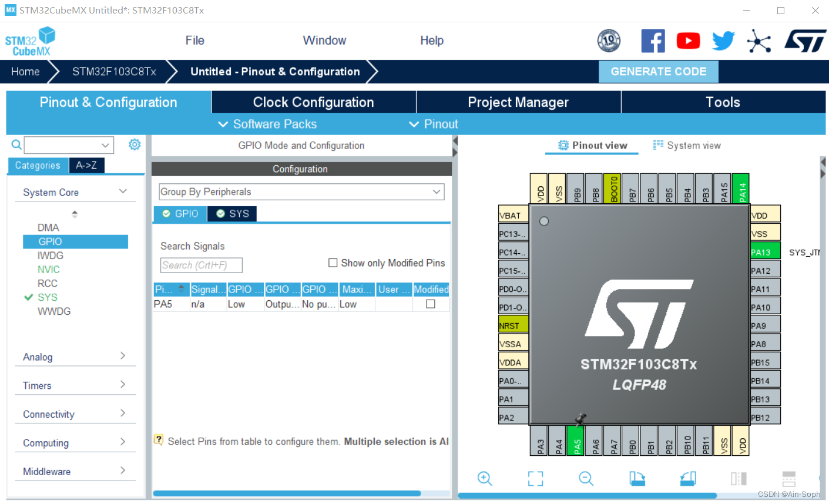Click GENERATE CODE button
Viewport: 829px width, 504px height.
(659, 72)
